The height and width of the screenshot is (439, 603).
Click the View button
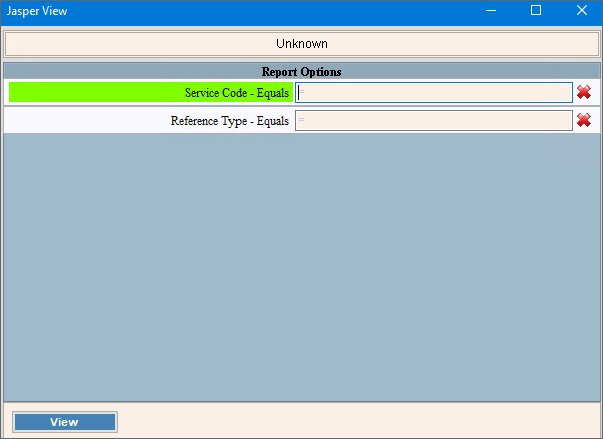(x=65, y=422)
